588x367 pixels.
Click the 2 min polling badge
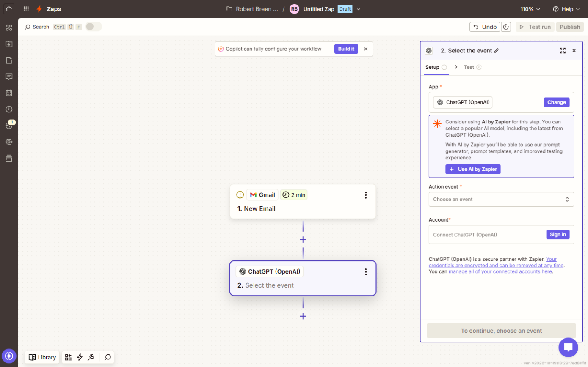[294, 195]
